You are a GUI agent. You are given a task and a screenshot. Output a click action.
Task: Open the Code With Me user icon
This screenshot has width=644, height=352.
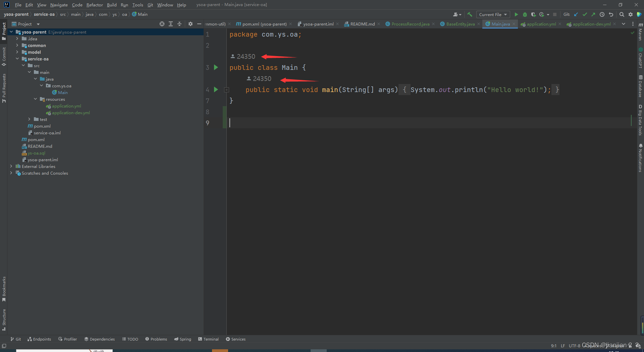(457, 14)
